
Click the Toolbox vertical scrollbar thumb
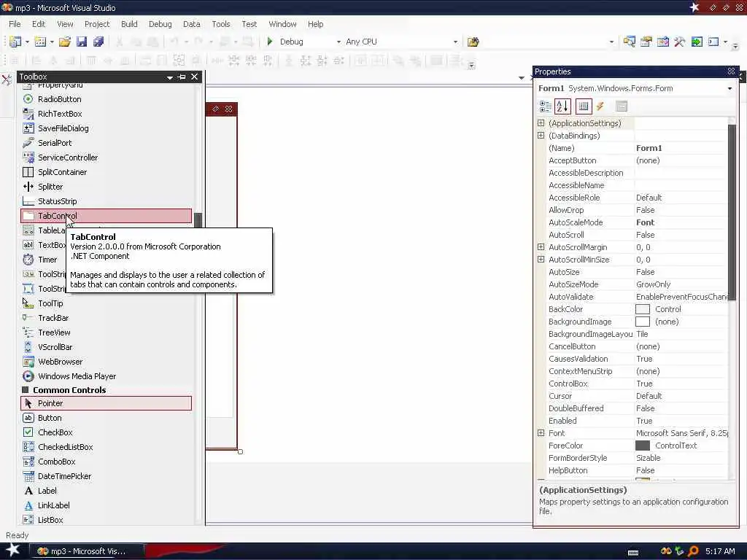[198, 220]
